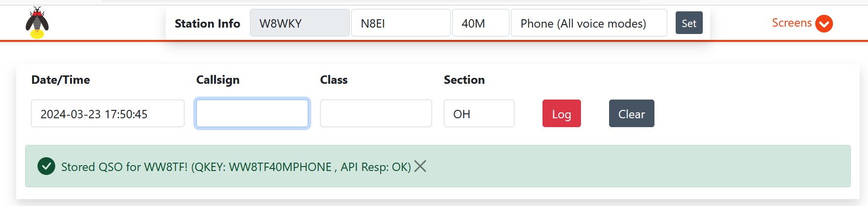Click the Date/Time field showing 2024-03-23

pos(108,114)
